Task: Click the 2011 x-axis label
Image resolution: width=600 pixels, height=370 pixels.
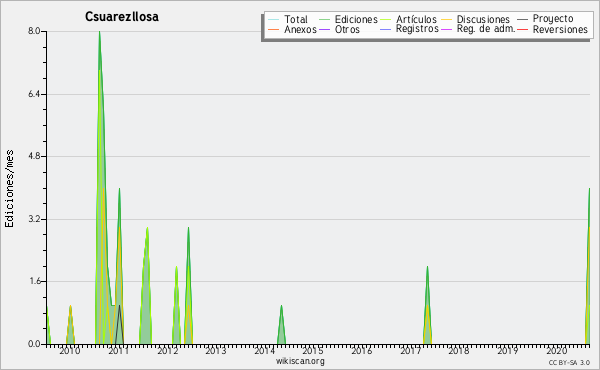Action: 119,351
